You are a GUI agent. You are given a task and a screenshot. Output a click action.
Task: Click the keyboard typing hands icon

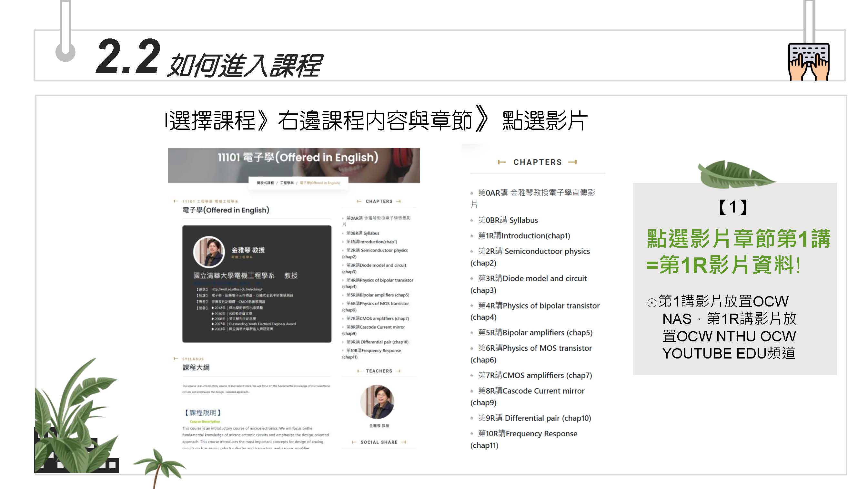808,62
